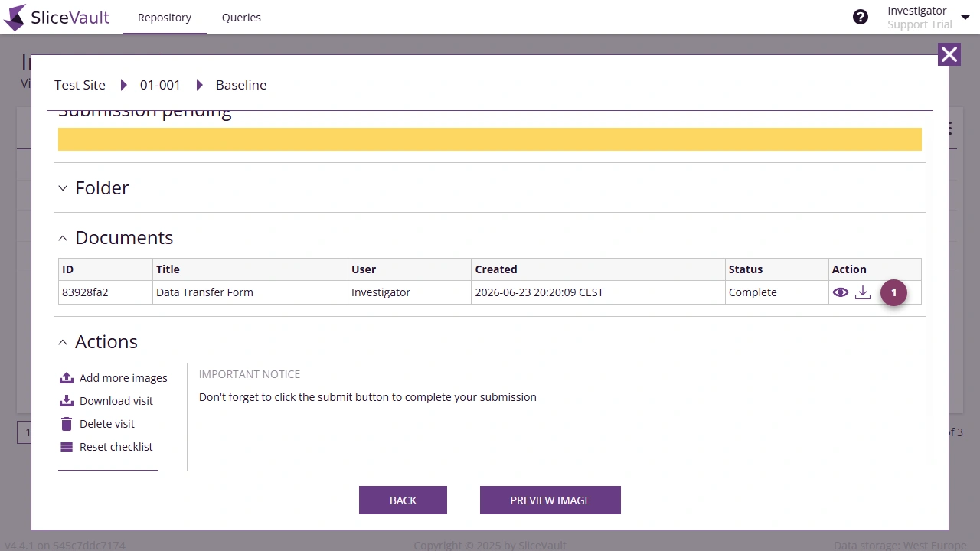
Task: Click Download visit link
Action: 116,401
